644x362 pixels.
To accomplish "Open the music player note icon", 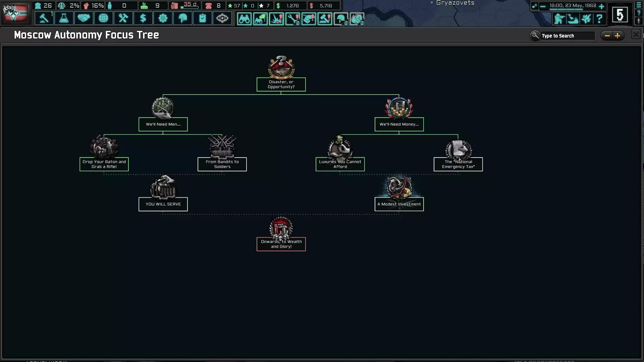I will [534, 6].
